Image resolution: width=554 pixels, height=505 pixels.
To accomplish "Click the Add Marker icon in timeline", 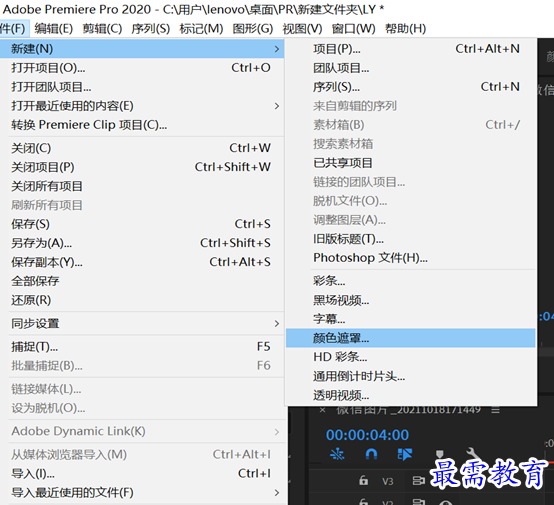I will tap(440, 454).
